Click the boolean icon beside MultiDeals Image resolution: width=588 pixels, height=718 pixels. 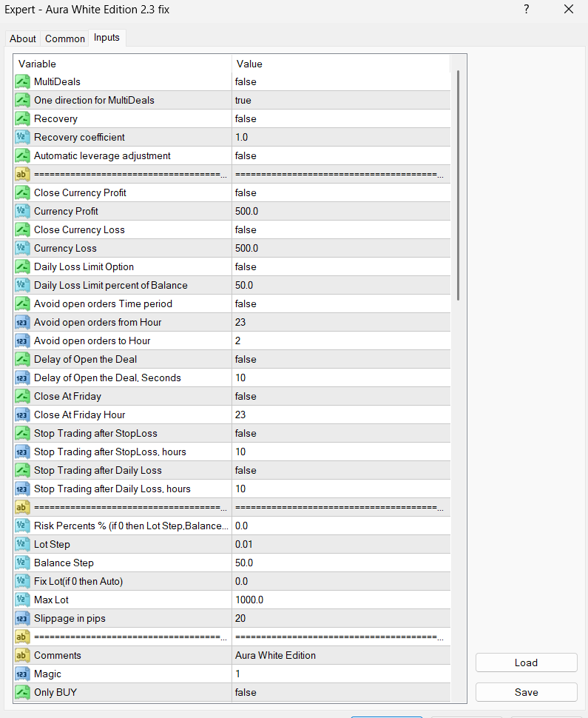click(x=22, y=81)
